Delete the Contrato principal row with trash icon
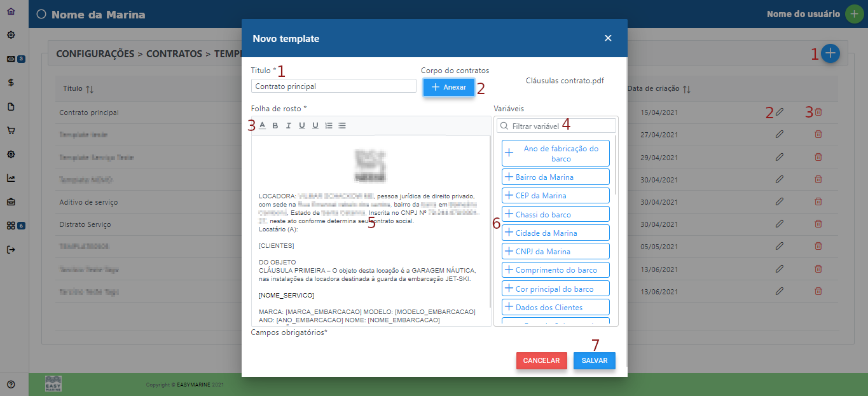The height and width of the screenshot is (396, 868). click(818, 113)
